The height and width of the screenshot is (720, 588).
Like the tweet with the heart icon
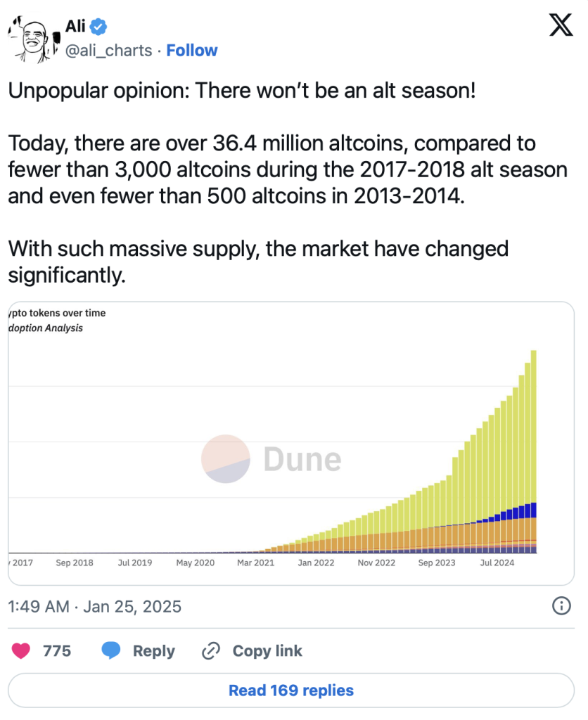pos(21,651)
